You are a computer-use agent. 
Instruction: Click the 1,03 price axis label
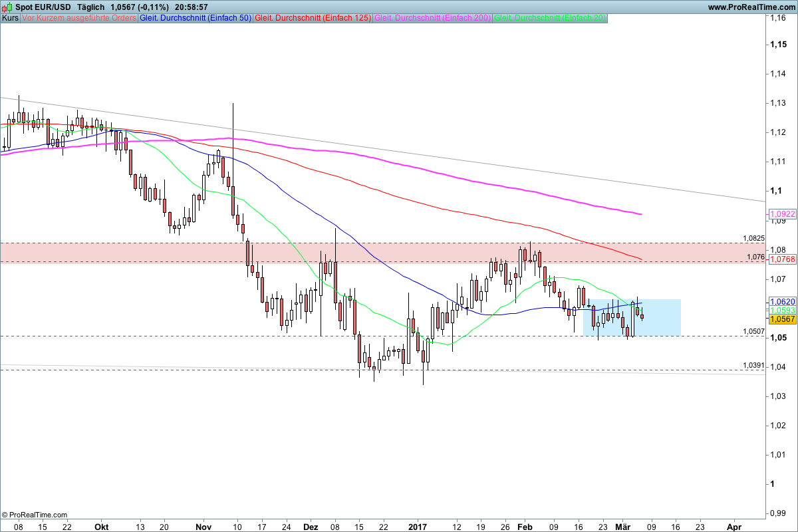tap(777, 396)
